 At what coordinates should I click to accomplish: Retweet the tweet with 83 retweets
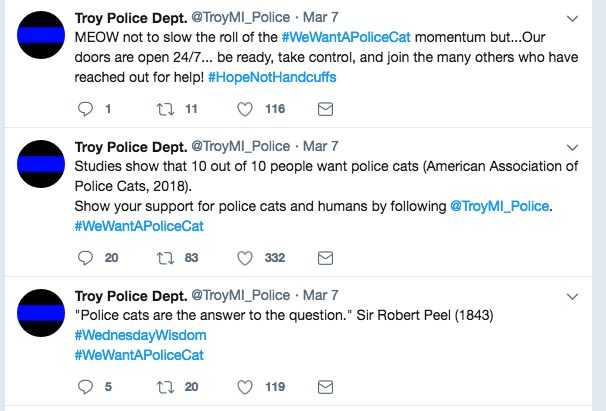pyautogui.click(x=165, y=258)
